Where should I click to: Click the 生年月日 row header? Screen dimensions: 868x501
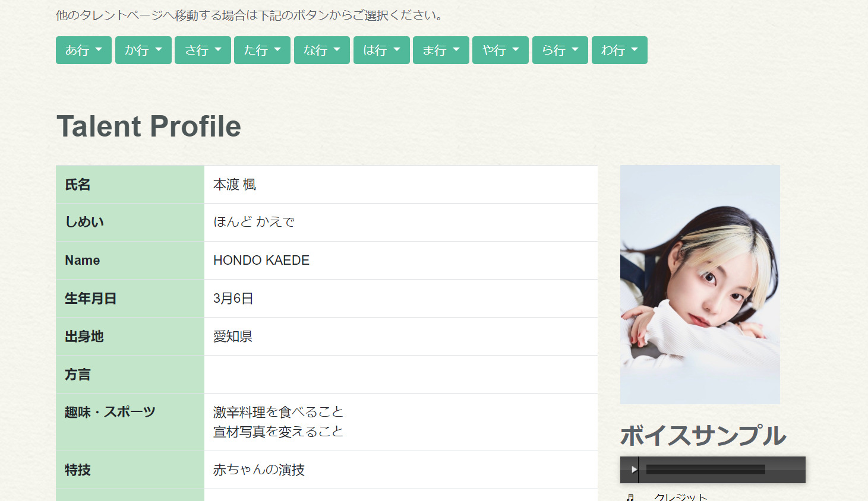click(x=130, y=299)
